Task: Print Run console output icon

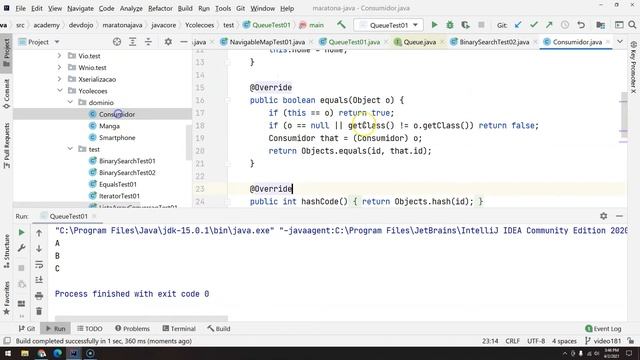Action: tap(39, 296)
